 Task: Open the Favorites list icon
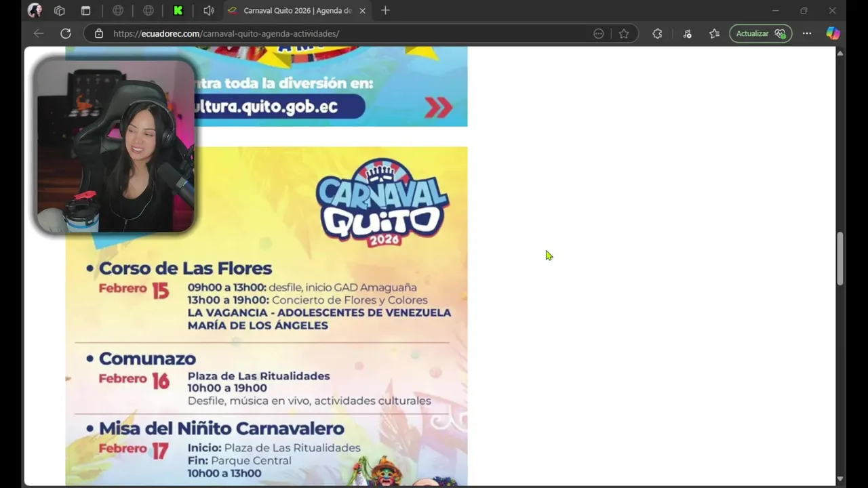pos(714,33)
